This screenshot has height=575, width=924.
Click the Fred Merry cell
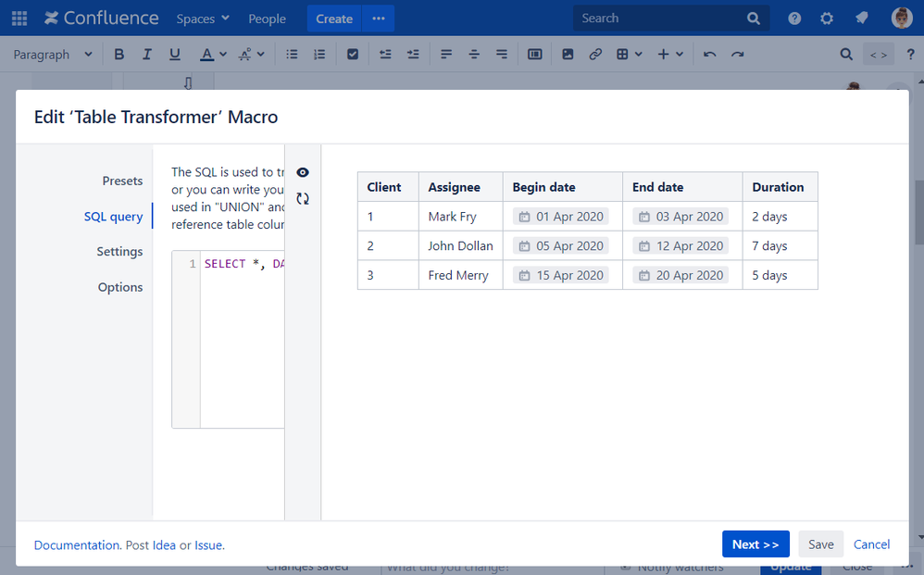click(461, 275)
